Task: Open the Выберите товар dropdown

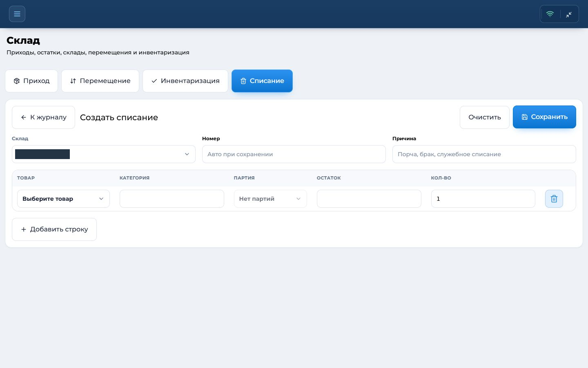Action: [63, 199]
